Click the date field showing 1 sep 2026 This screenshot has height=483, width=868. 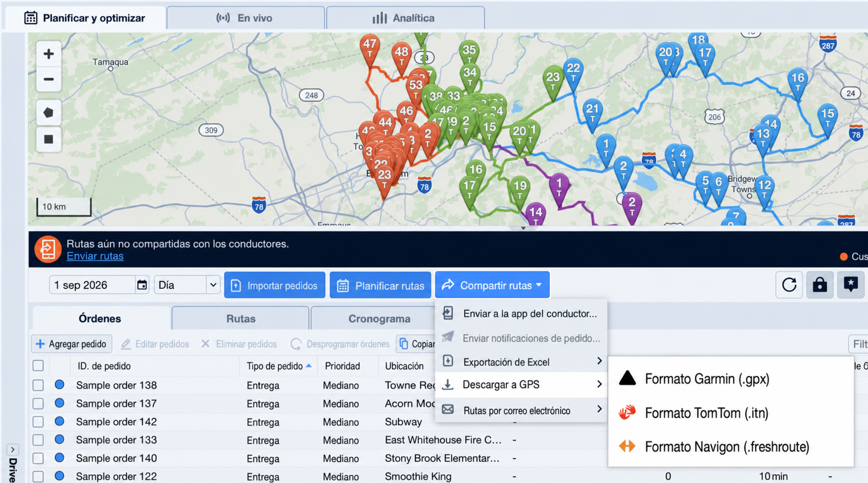point(92,285)
